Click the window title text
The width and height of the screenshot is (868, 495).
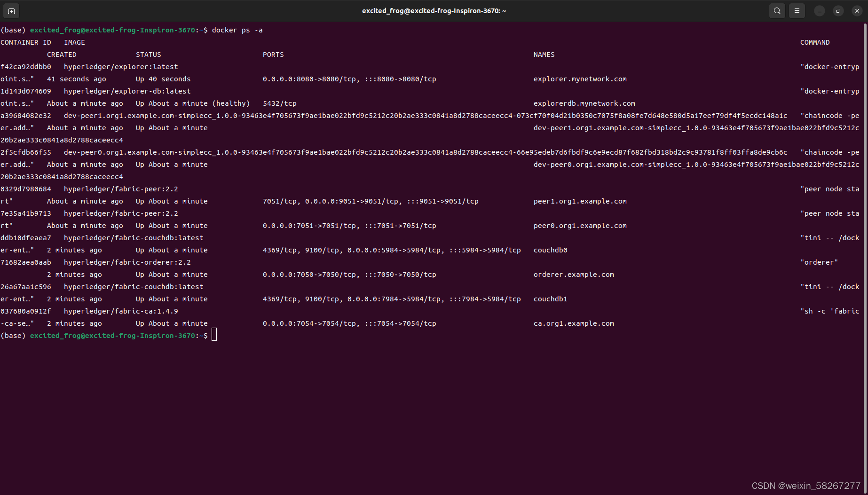[434, 11]
